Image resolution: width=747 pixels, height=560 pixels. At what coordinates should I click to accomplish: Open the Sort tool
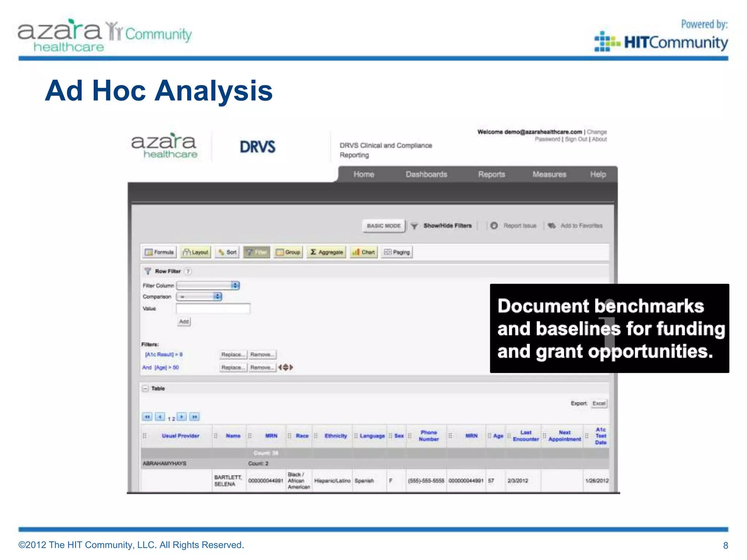227,252
